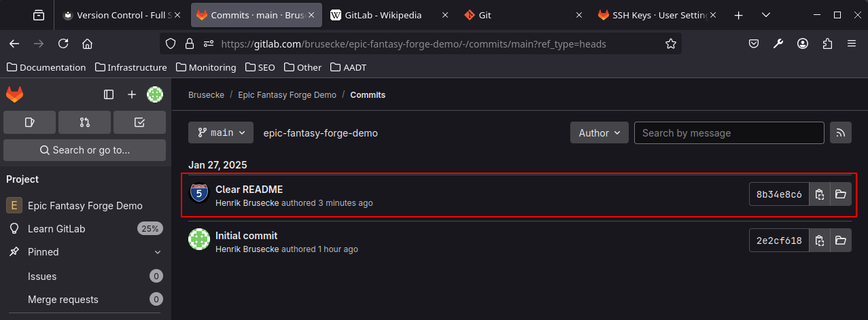Go to the browser home page
This screenshot has width=868, height=320.
[87, 43]
